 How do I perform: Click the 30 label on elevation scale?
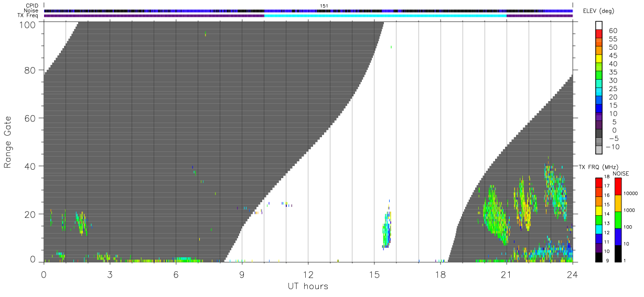tap(613, 80)
